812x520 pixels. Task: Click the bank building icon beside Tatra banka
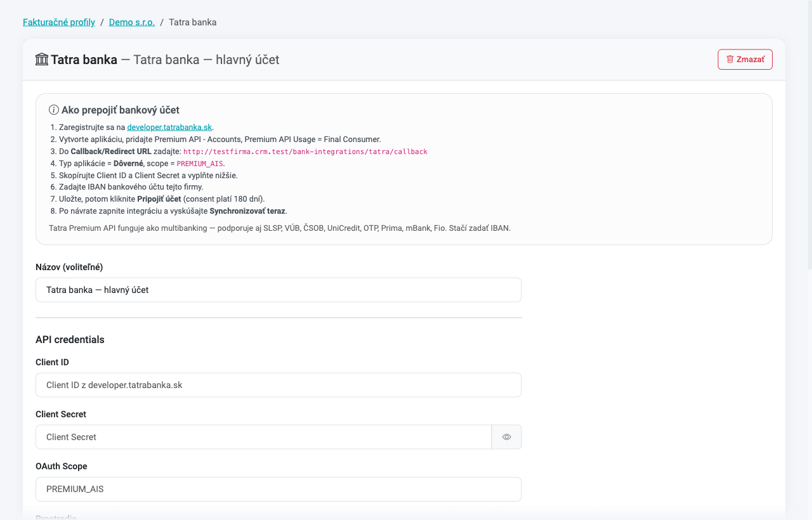pyautogui.click(x=42, y=60)
